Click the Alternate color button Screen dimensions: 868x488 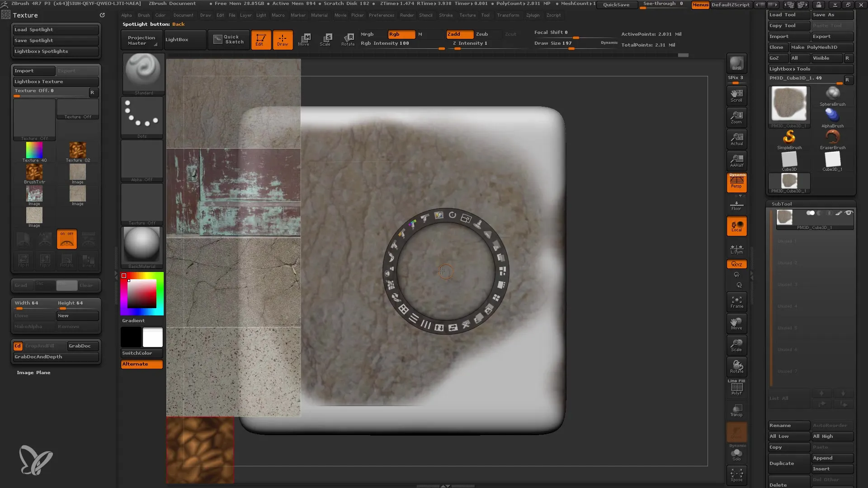[142, 364]
